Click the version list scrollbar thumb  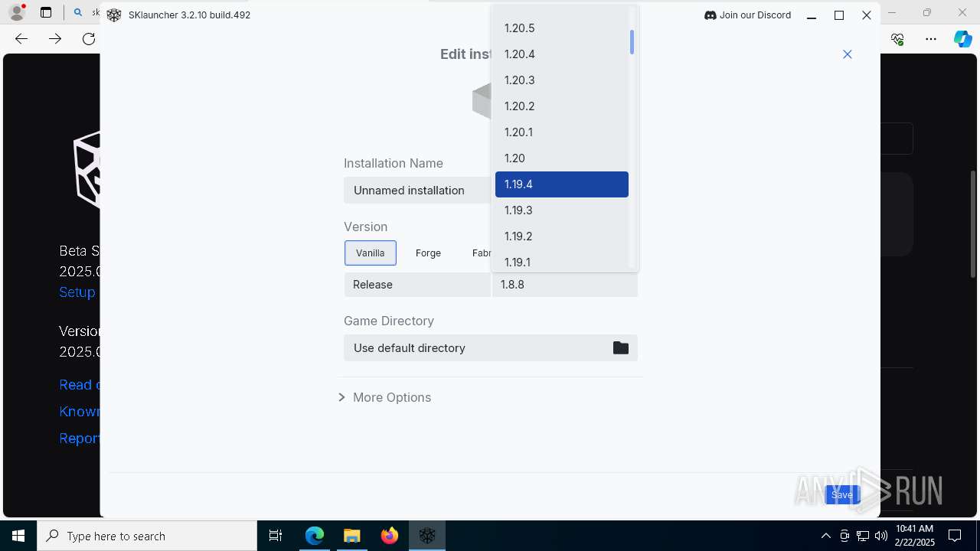point(632,42)
